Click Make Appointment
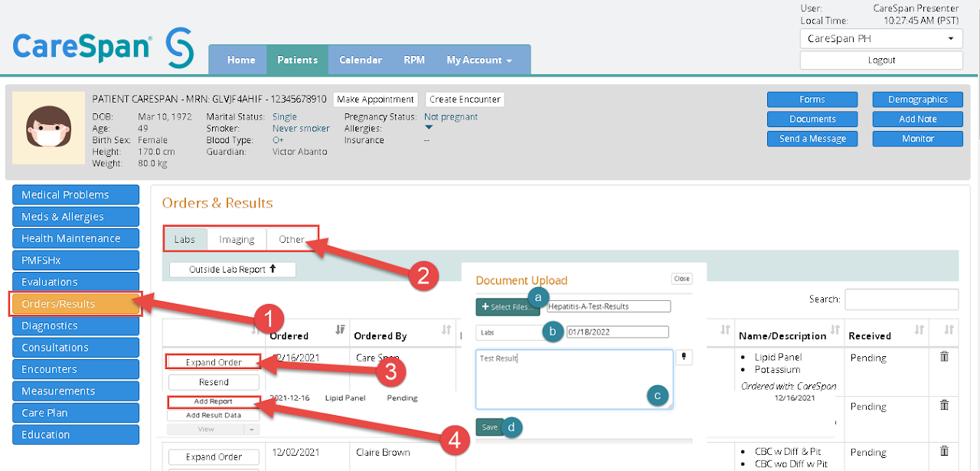Screen dimensions: 980x471 pos(375,99)
